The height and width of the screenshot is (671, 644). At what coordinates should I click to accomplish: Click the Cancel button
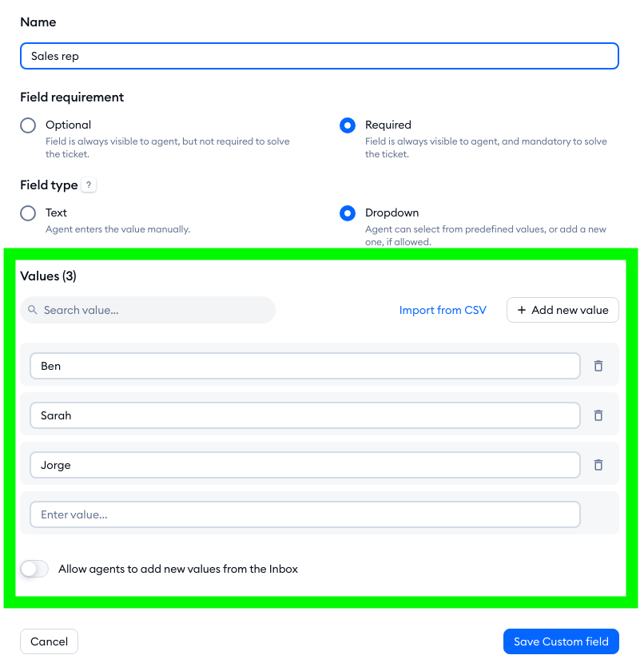tap(49, 641)
